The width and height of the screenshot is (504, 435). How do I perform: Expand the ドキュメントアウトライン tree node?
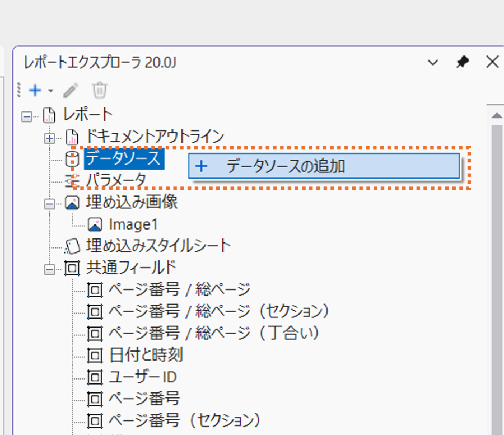50,137
